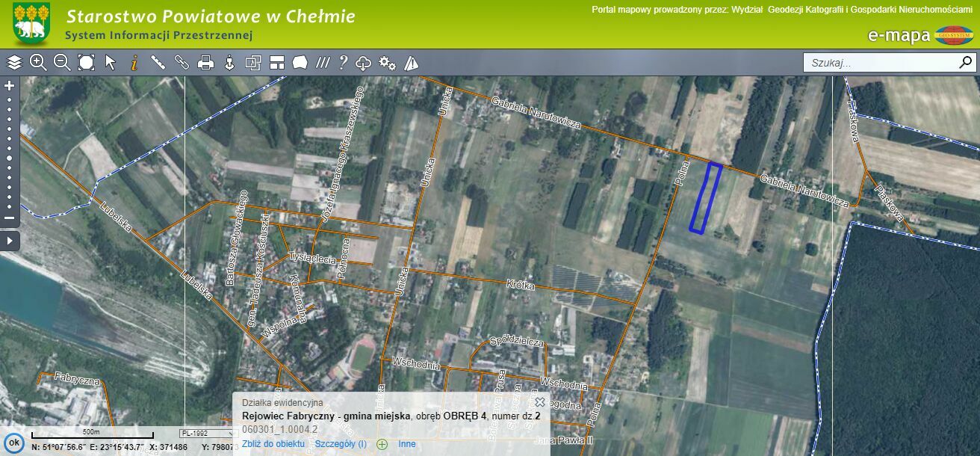
Task: Click the cloud download icon
Action: click(364, 62)
